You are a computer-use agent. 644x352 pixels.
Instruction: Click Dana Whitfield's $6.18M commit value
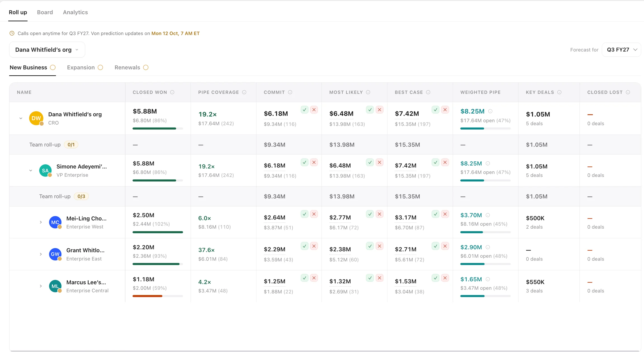(x=276, y=114)
